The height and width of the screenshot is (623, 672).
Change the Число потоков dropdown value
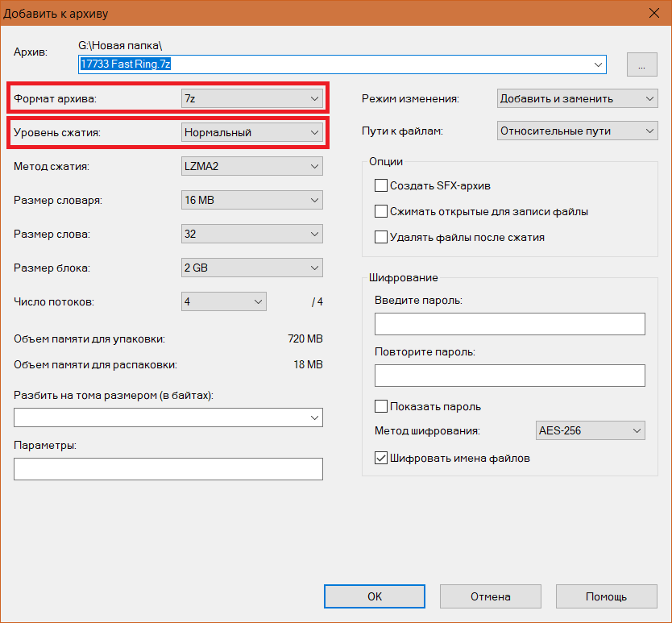click(x=224, y=302)
